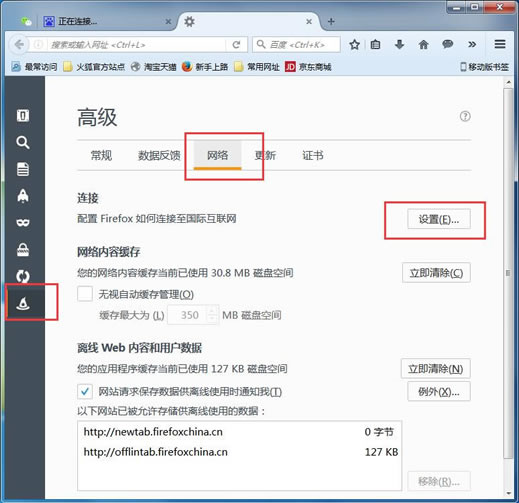Uncheck 网站请求保存数据供离线使用时通知我 checkbox

85,391
